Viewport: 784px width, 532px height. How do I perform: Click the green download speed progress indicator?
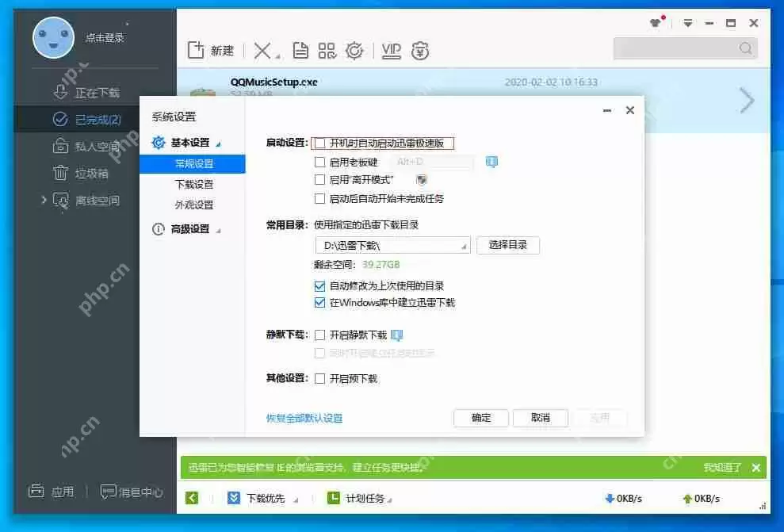pos(190,498)
